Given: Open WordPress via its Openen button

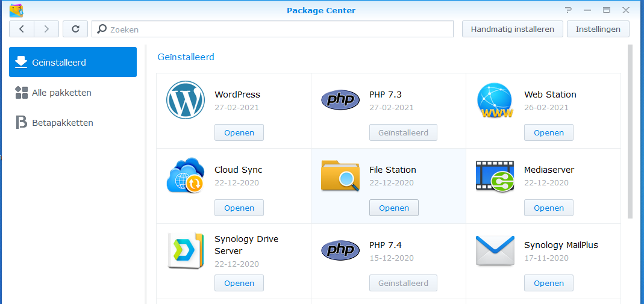Looking at the screenshot, I should tap(239, 132).
